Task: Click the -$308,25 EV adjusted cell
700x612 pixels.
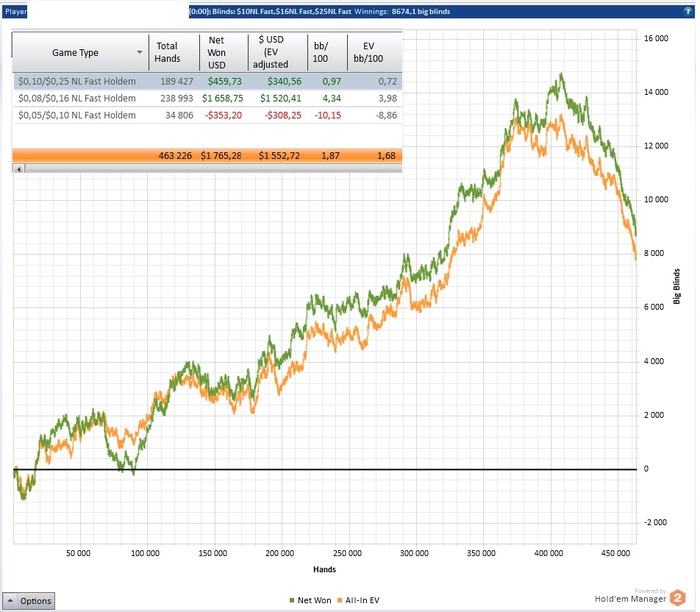Action: 283,115
